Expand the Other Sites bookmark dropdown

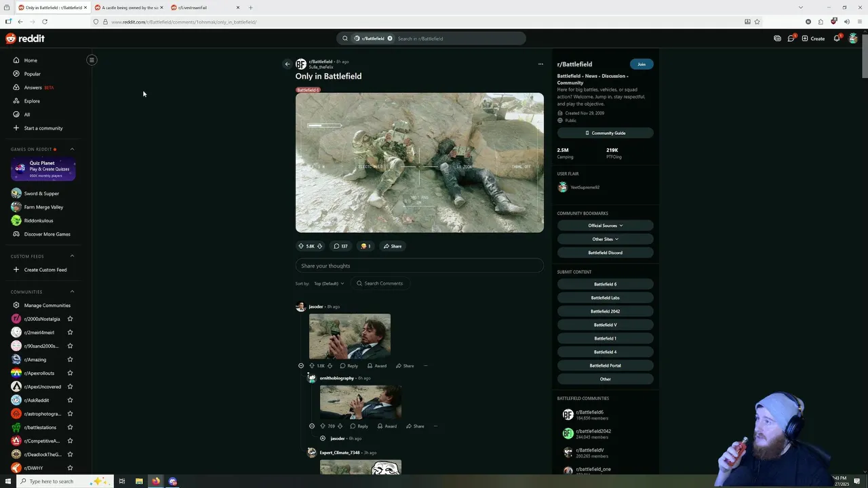pyautogui.click(x=605, y=239)
